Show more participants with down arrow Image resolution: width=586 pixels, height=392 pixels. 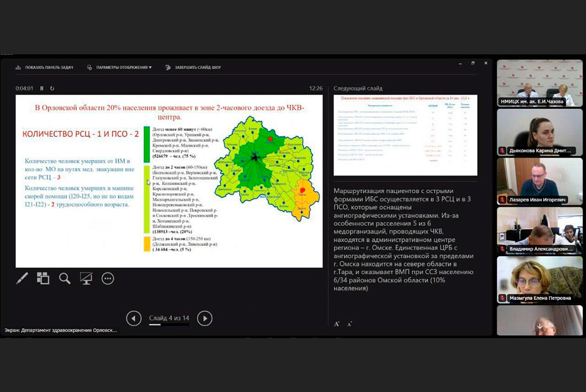tap(540, 326)
